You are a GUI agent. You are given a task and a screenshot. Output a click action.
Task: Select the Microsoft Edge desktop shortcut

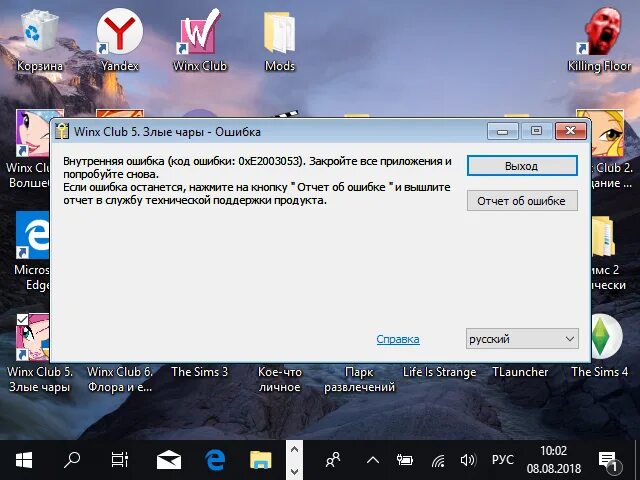point(32,251)
